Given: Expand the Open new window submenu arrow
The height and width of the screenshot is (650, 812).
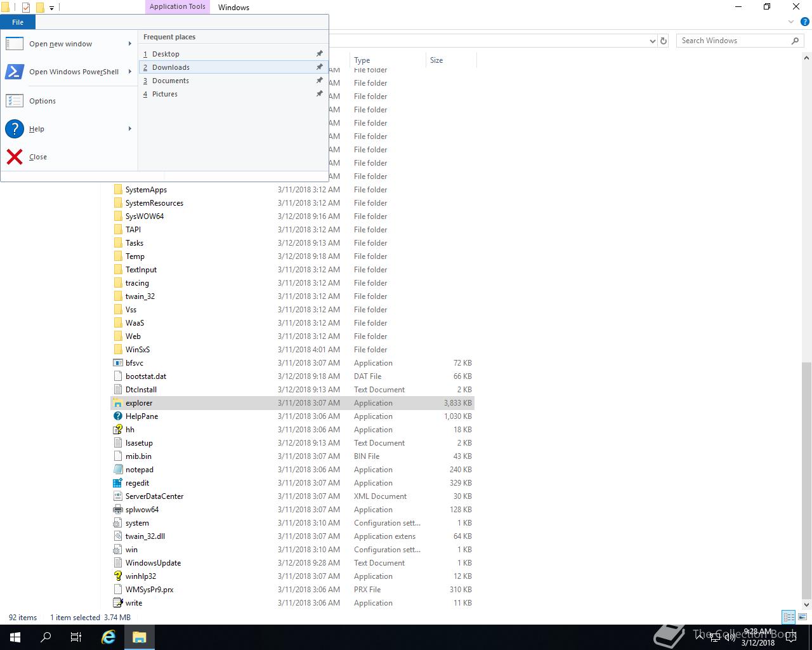Looking at the screenshot, I should 130,44.
